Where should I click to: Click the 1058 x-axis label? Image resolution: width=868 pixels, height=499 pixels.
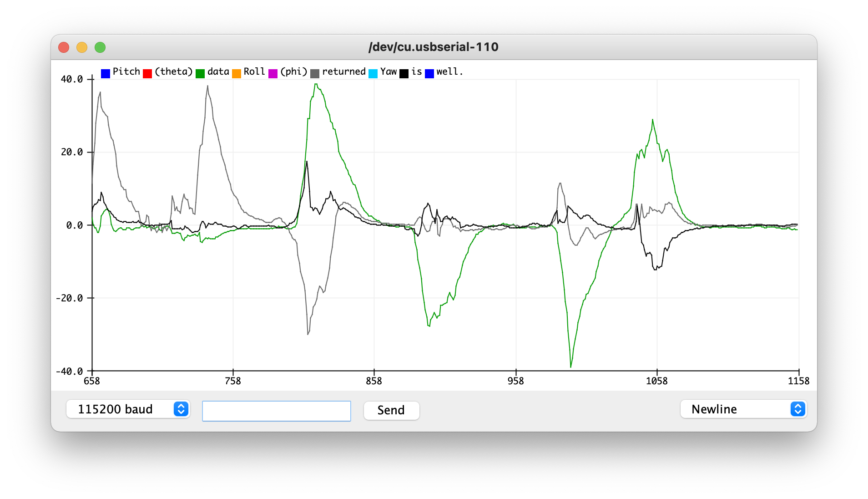coord(657,381)
